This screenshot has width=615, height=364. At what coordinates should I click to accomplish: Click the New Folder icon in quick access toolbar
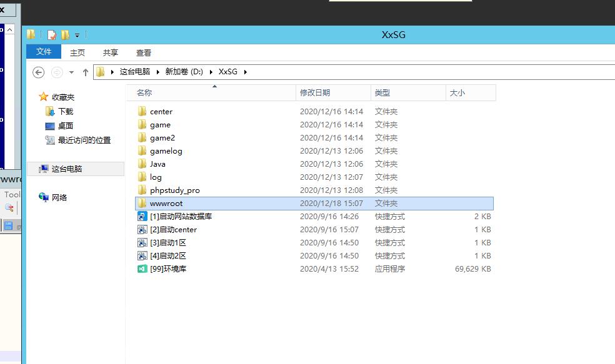(x=65, y=35)
